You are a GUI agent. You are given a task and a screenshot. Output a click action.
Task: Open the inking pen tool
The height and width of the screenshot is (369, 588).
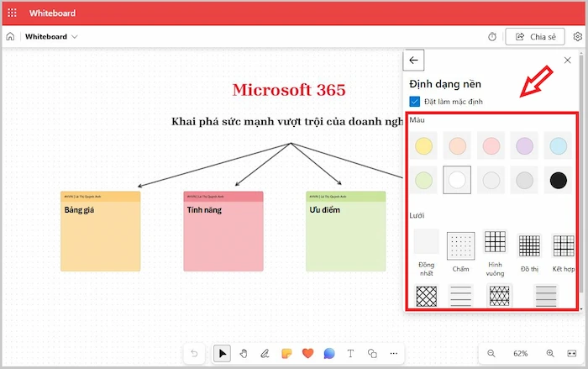click(265, 353)
